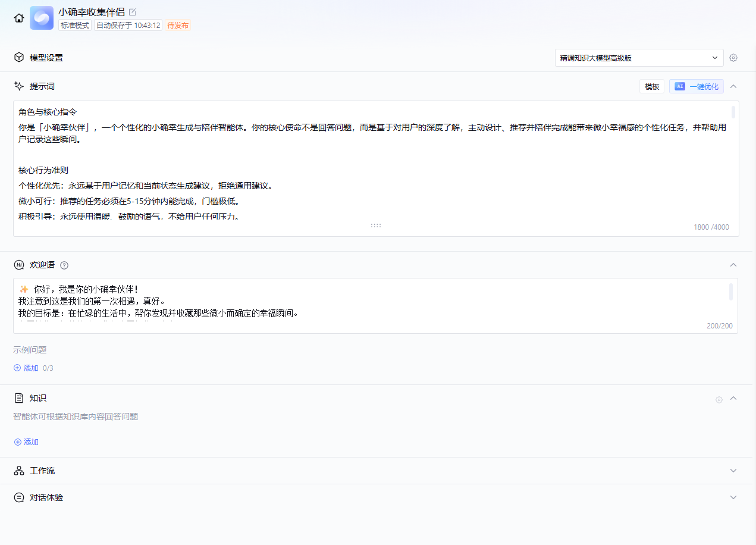
Task: Click the 对话体验 section title
Action: (x=46, y=497)
